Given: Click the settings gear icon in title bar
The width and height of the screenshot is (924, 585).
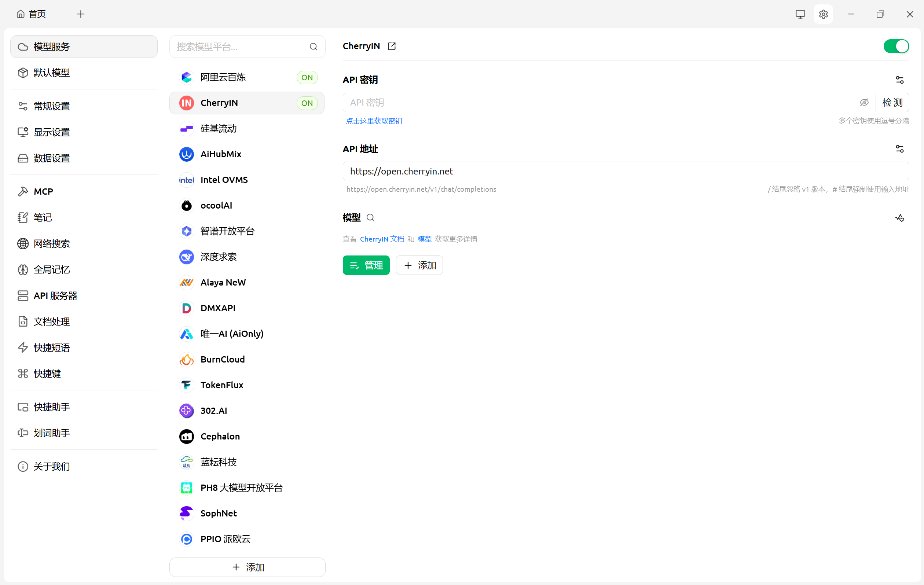Looking at the screenshot, I should 823,14.
